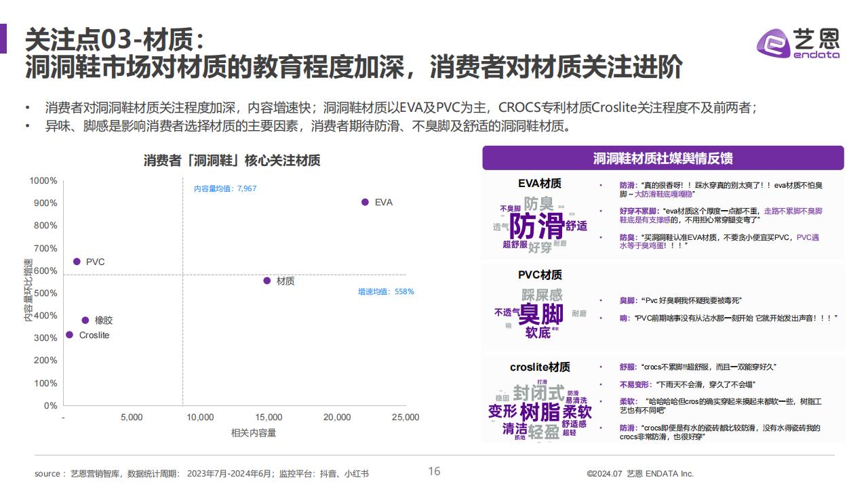Click the 内容量均值: 7,967 label

pyautogui.click(x=225, y=189)
